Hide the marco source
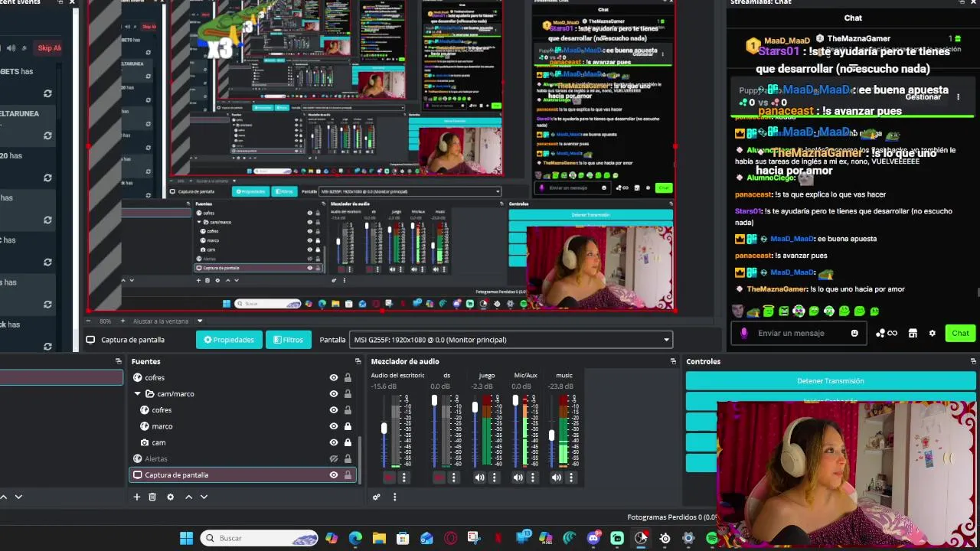Viewport: 980px width, 551px height. (x=333, y=426)
